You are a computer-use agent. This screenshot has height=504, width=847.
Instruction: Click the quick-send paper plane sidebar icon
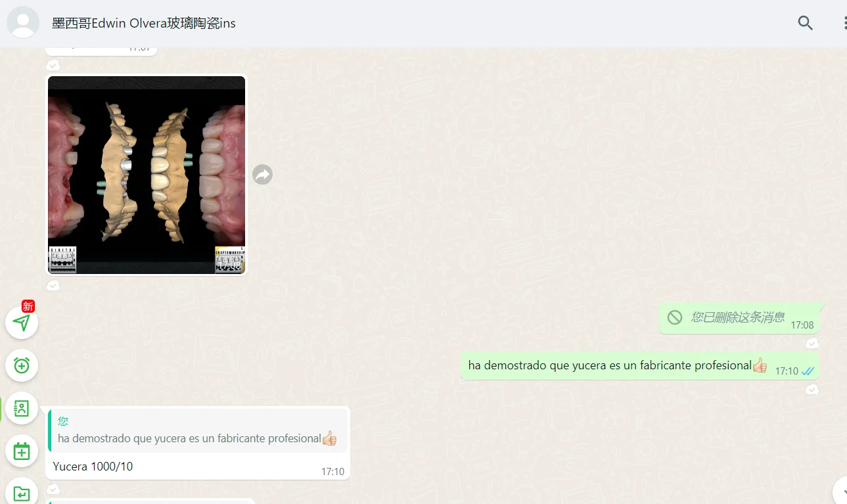(22, 323)
